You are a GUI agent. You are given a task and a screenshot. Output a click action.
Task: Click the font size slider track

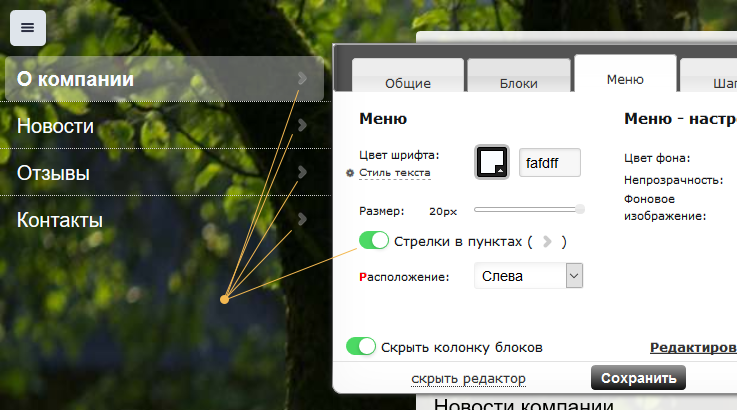click(528, 209)
